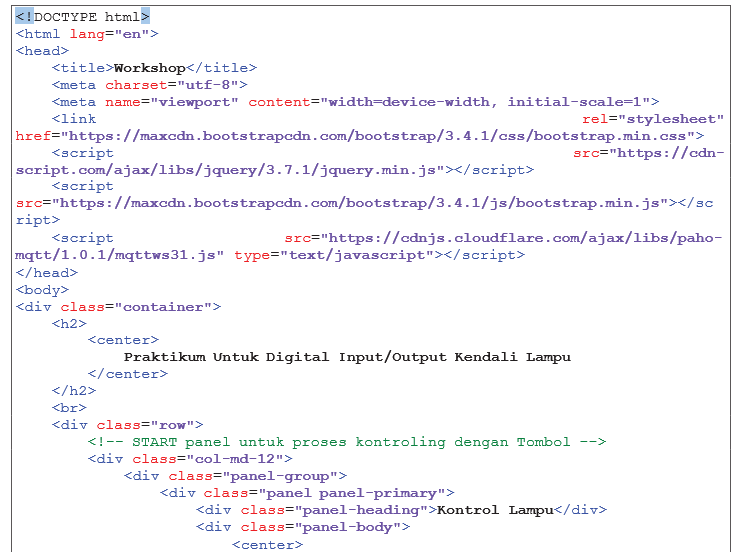741x552 pixels.
Task: Click the div class="row" line
Action: point(127,425)
